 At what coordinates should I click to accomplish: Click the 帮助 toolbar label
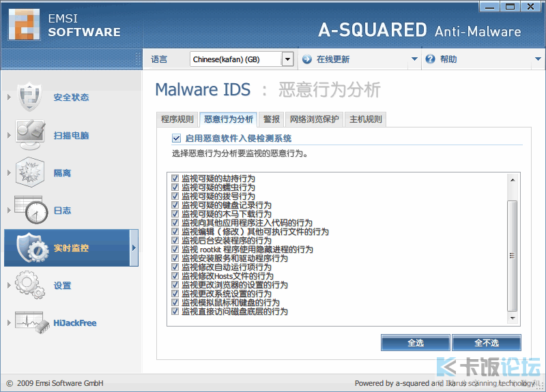448,59
